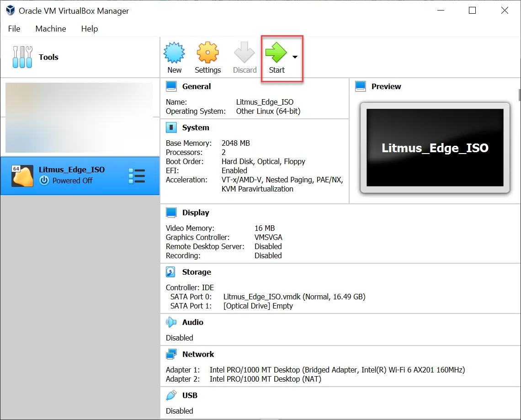Click the Network section computers icon

171,354
